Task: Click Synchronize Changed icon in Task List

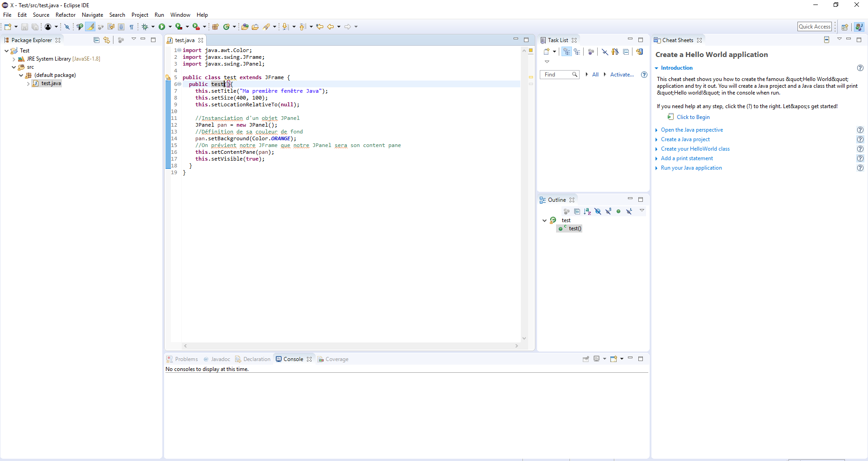Action: pos(640,52)
